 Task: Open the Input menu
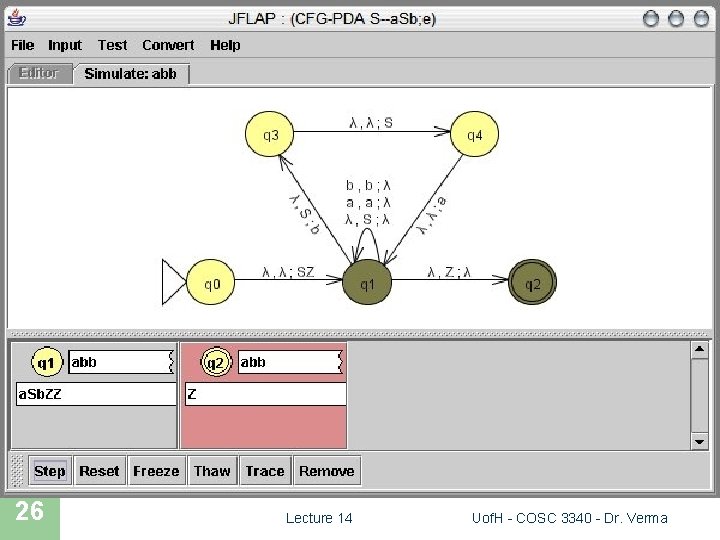click(x=65, y=45)
